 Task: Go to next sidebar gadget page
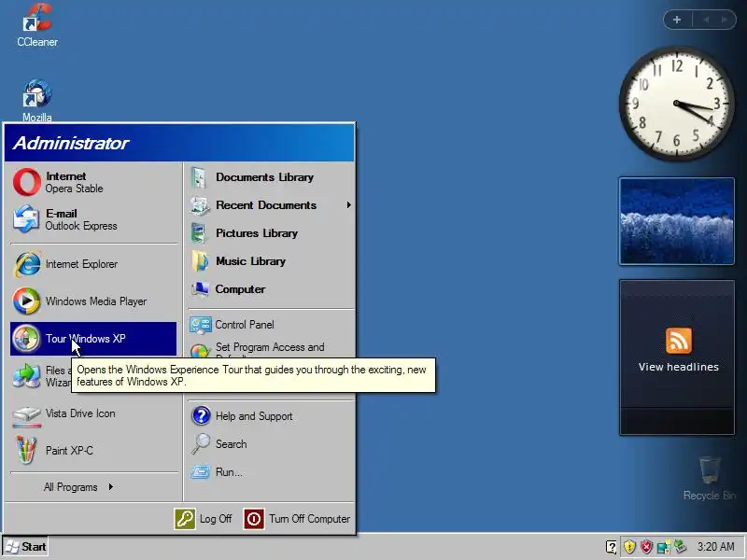pos(725,20)
